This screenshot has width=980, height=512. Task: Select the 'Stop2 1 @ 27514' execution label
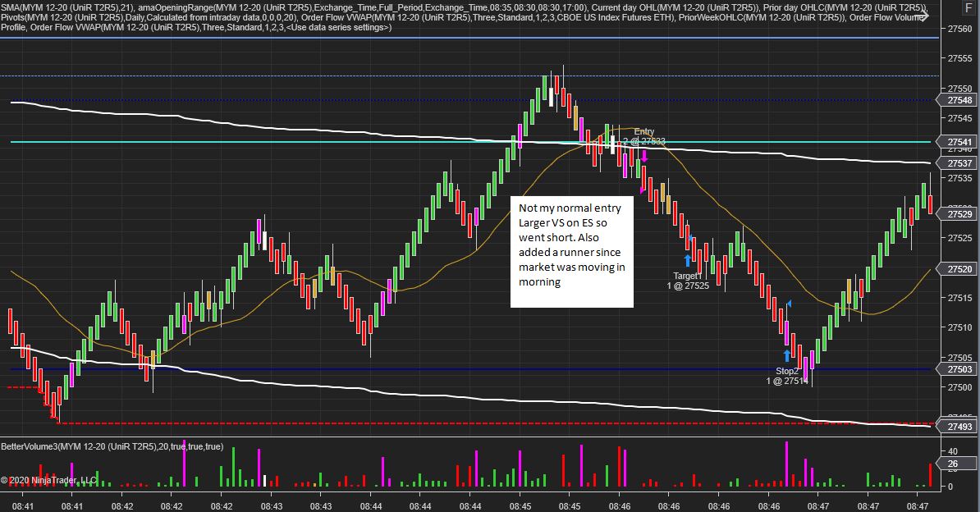(x=787, y=376)
